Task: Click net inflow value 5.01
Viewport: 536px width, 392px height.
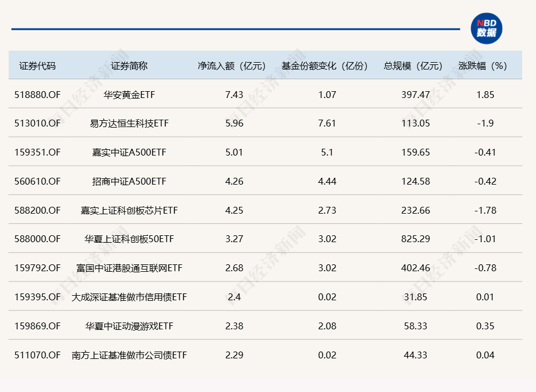Action: [234, 152]
